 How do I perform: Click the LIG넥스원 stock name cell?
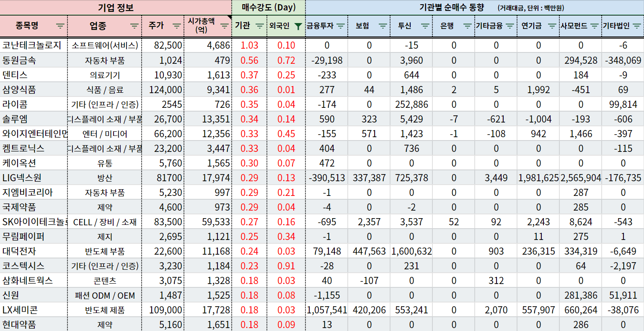[34, 177]
